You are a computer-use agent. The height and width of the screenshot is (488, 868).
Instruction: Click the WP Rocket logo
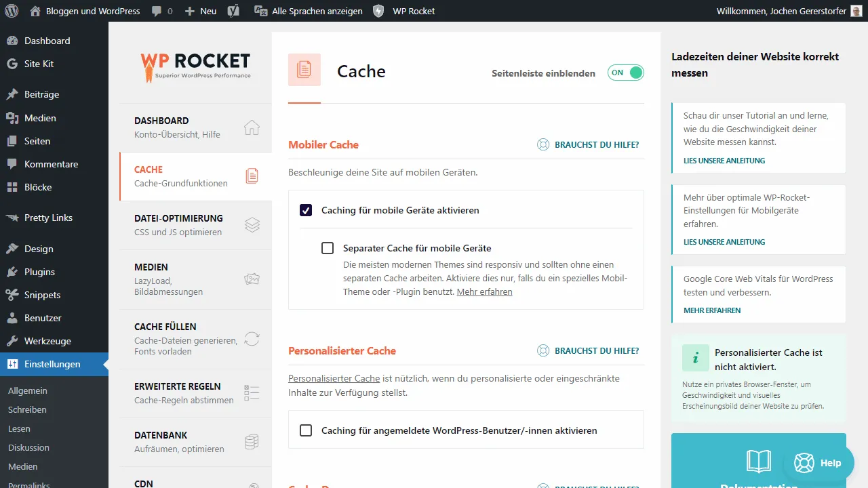(195, 68)
